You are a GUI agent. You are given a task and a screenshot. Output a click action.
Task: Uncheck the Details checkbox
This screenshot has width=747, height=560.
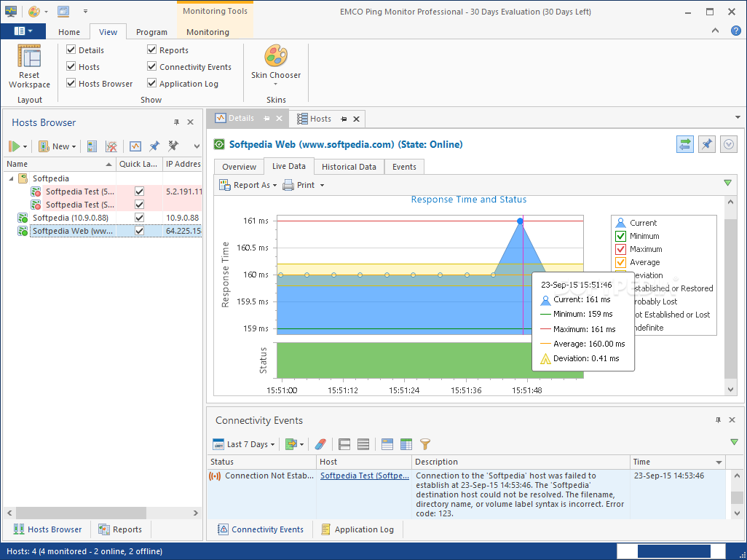click(x=71, y=50)
